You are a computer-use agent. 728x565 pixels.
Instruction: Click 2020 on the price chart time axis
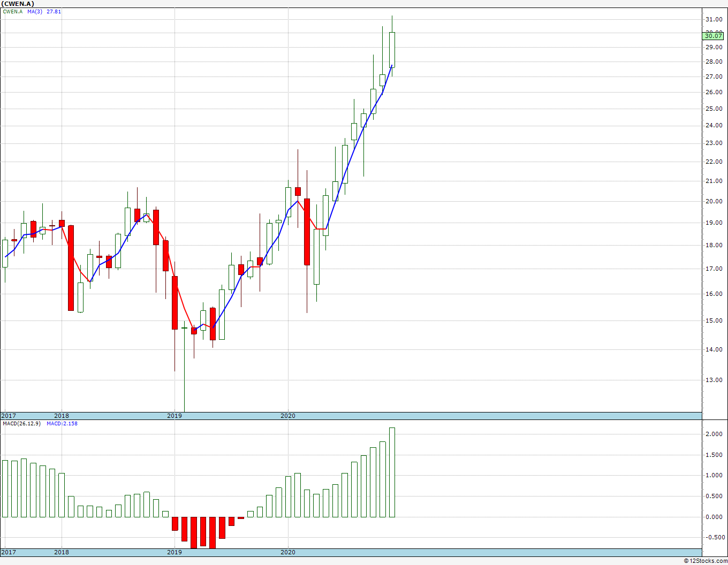288,416
